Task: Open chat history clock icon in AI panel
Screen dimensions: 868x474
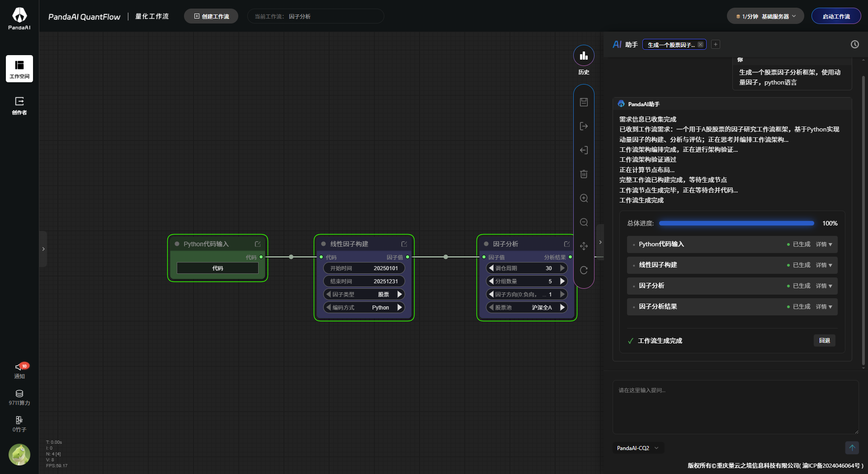Action: (x=854, y=44)
